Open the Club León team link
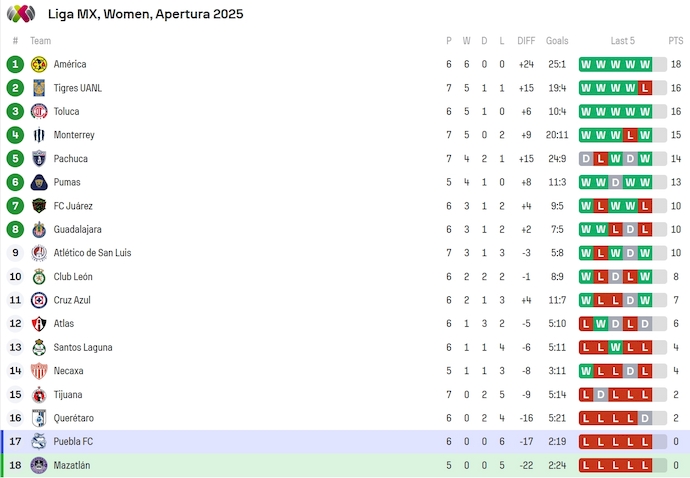 point(73,277)
